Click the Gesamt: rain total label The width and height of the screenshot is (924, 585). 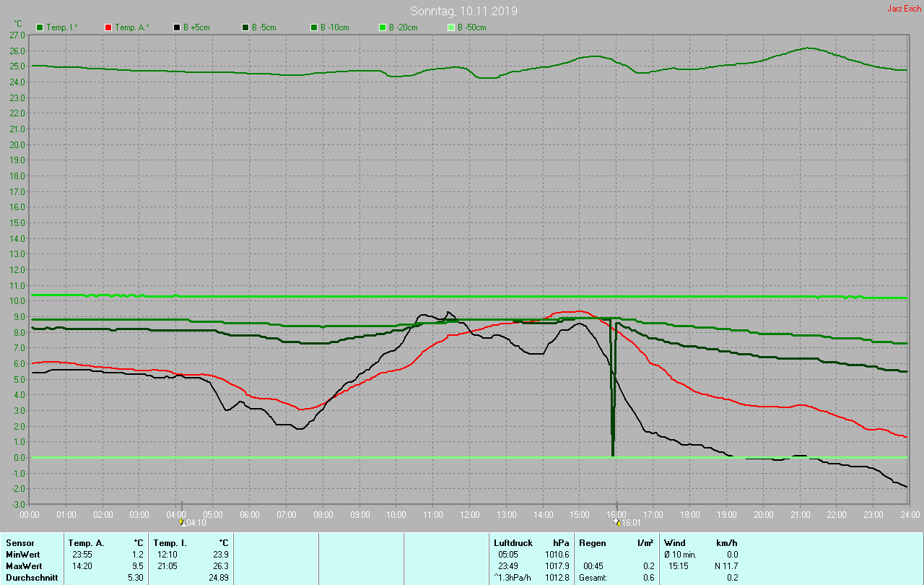(x=593, y=578)
